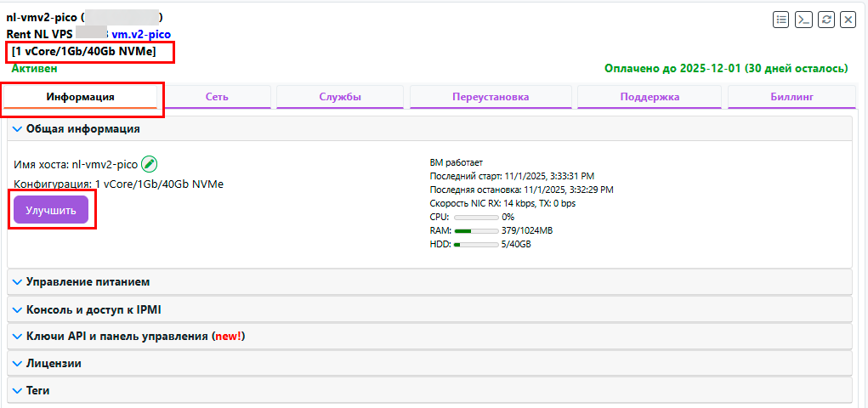The height and width of the screenshot is (408, 868).
Task: Switch to the Сеть tab
Action: (x=217, y=97)
